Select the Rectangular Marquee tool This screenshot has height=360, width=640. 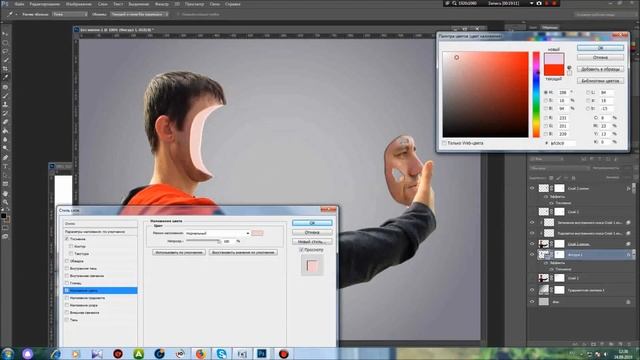[x=5, y=42]
